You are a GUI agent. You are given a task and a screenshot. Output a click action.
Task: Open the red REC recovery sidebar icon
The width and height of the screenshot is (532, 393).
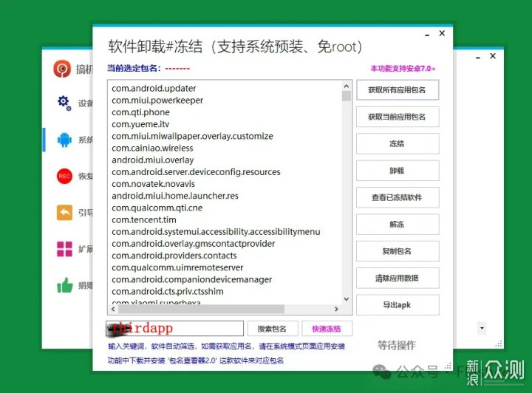point(64,176)
